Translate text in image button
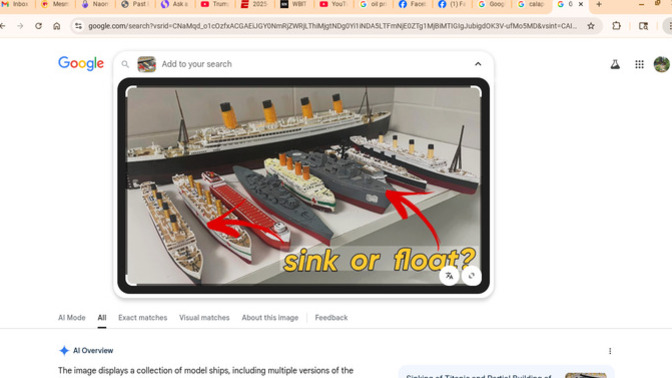The width and height of the screenshot is (672, 378). click(449, 276)
